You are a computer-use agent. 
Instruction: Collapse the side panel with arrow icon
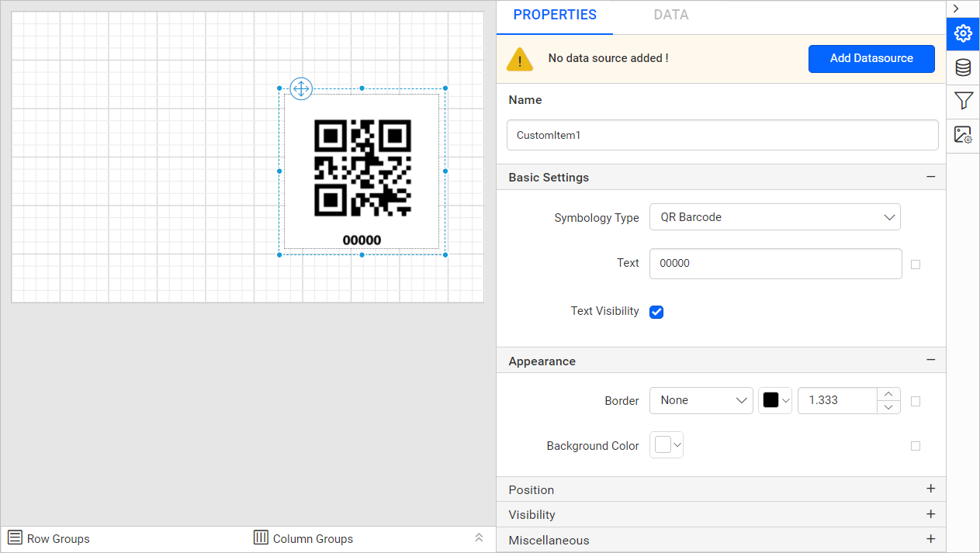956,9
